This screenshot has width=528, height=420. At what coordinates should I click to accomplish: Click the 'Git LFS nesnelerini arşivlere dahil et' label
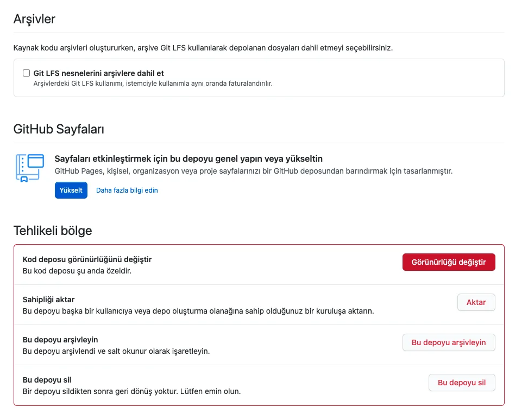pos(98,73)
